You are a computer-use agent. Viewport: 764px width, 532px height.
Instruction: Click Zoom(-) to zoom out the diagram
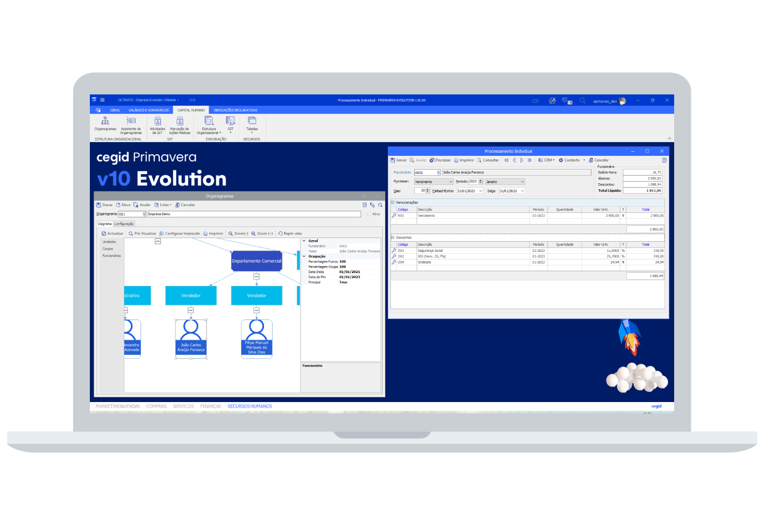238,234
